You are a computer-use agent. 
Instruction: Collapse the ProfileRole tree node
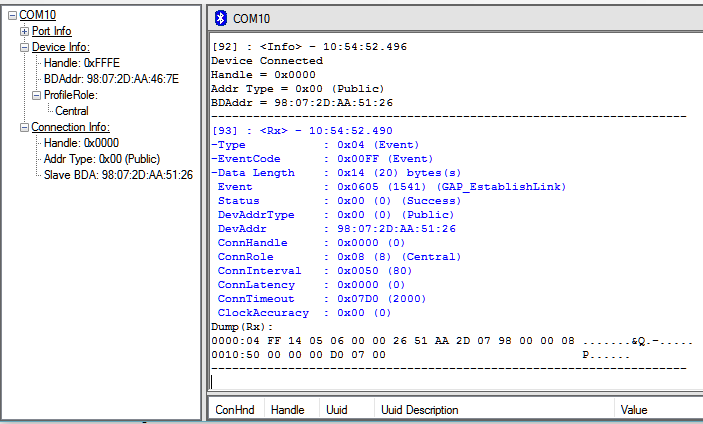click(36, 95)
